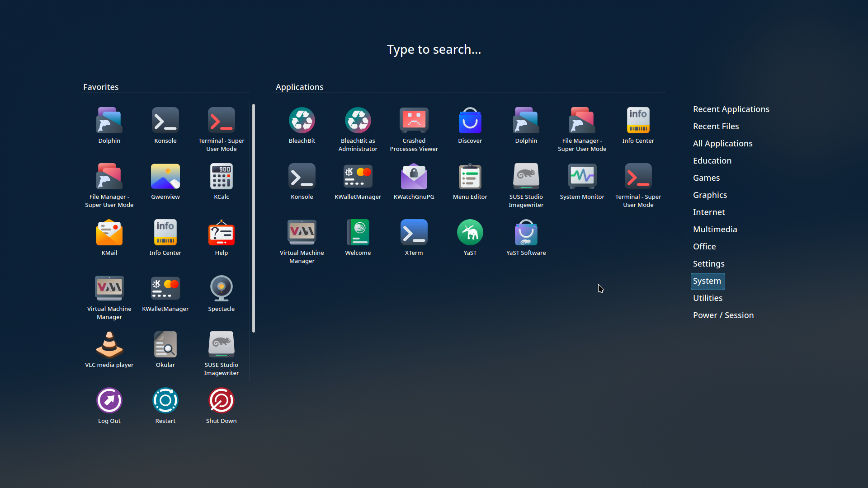Launch YaST Software
The image size is (868, 488).
click(x=526, y=238)
